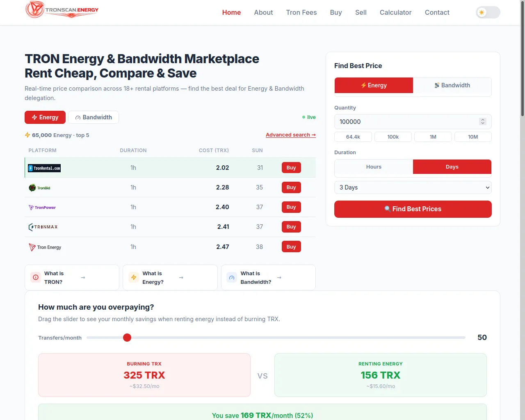Click the SUN value 38
Screen dimensions: 525x420
pos(260,247)
